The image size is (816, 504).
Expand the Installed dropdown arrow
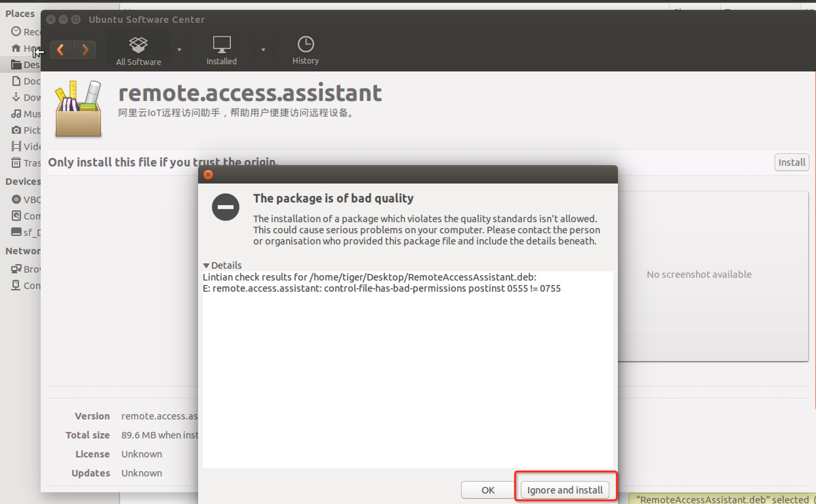click(x=263, y=50)
